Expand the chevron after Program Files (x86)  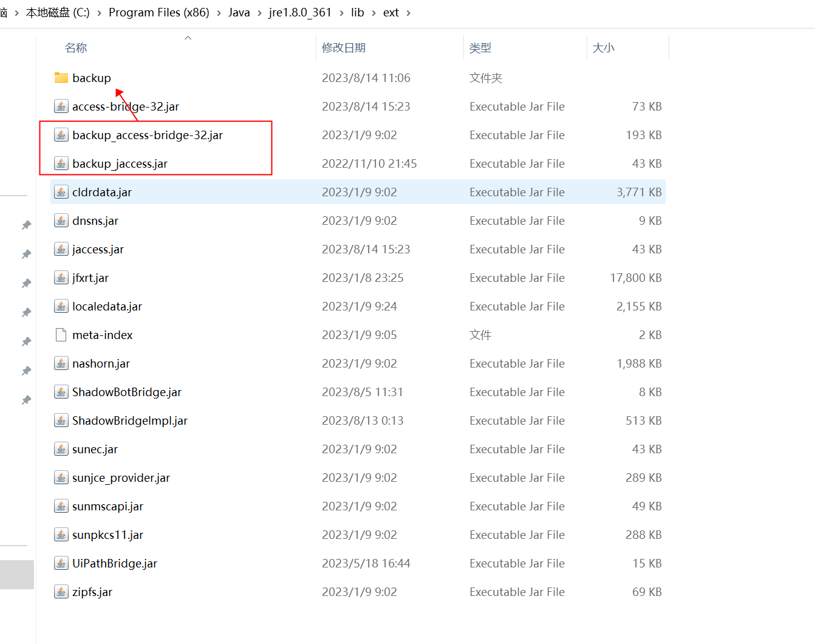coord(219,13)
